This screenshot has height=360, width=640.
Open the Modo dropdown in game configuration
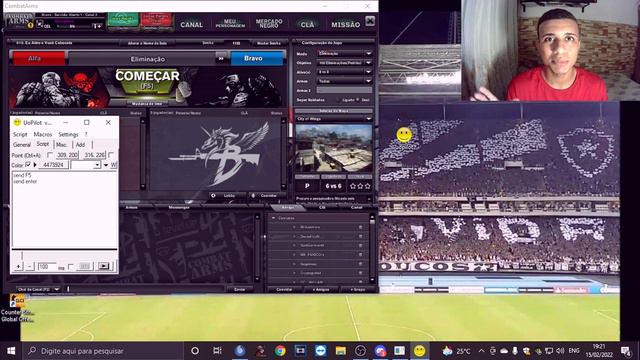click(345, 53)
